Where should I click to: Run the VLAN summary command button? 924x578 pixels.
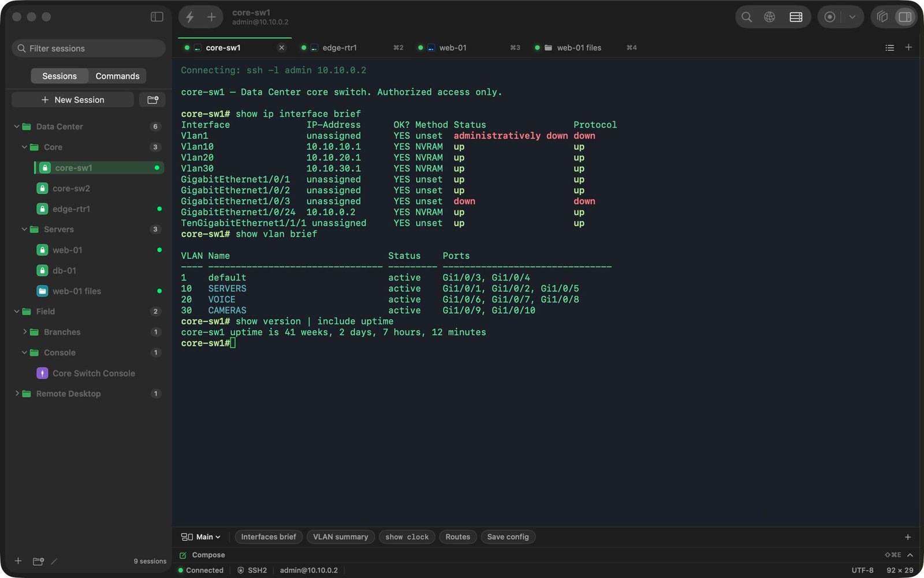341,537
